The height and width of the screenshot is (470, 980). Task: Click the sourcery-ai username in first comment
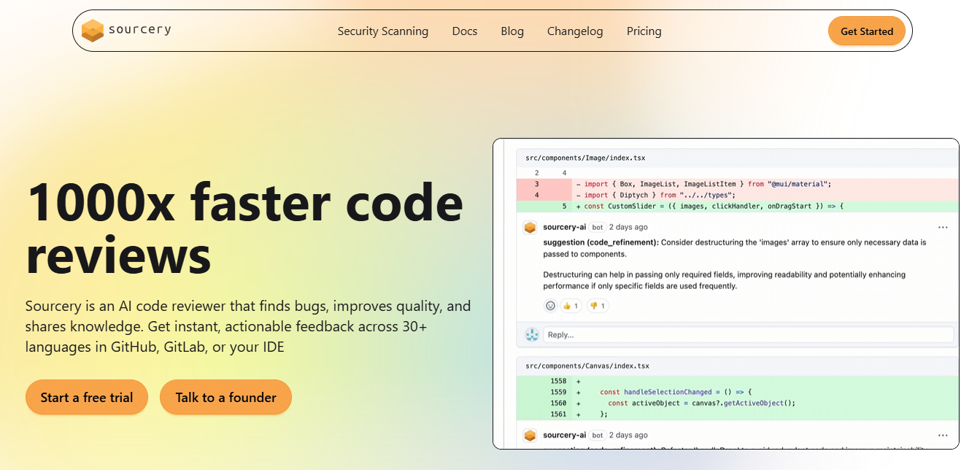[x=564, y=227]
